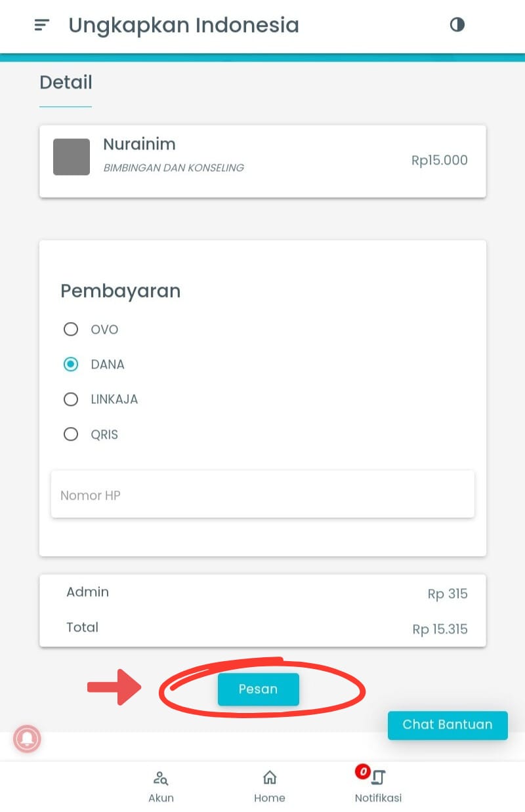
Task: Select the DANA payment radio button
Action: tap(71, 364)
